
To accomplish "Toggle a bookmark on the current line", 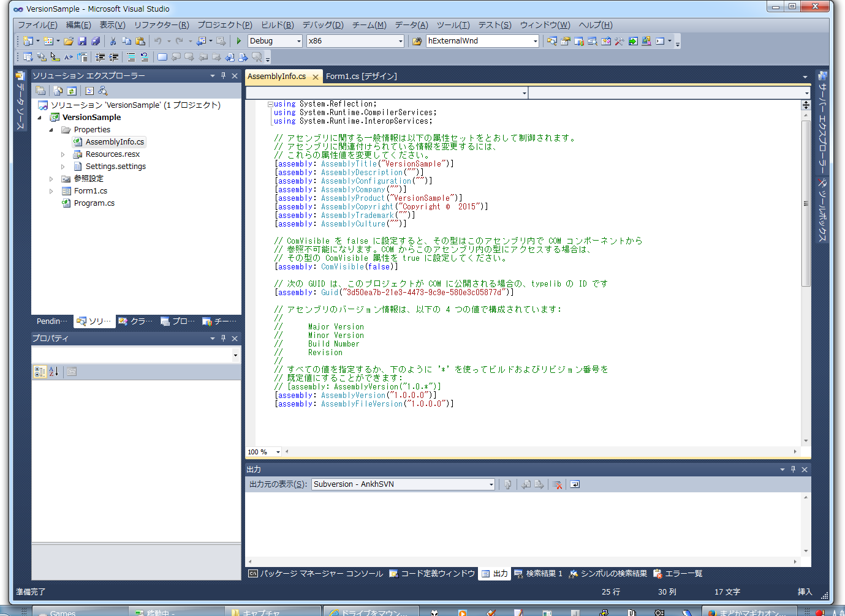I will point(162,57).
